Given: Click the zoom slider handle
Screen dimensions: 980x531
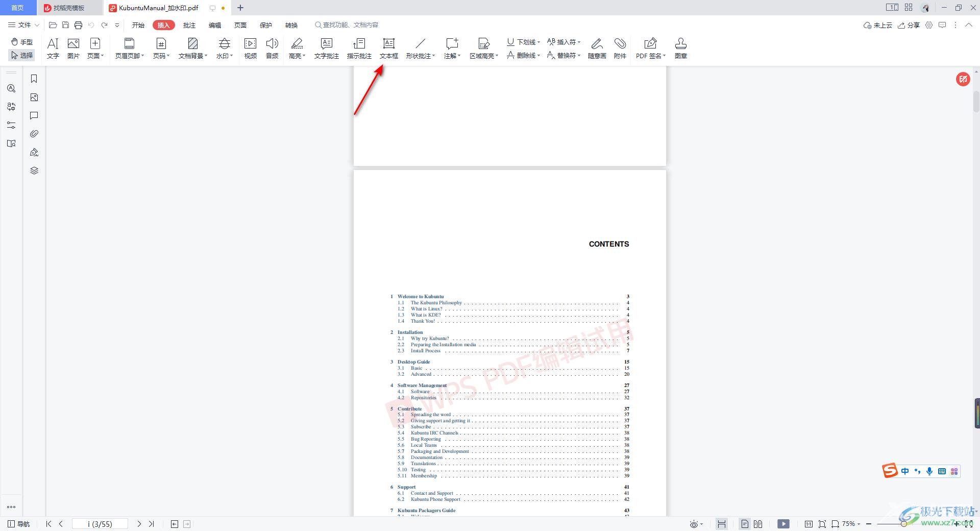Looking at the screenshot, I should point(903,524).
